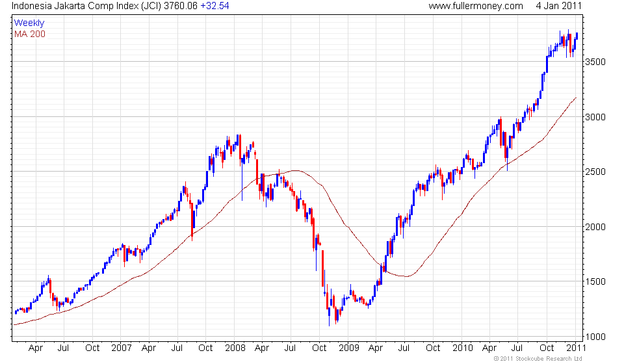The height and width of the screenshot is (364, 637).
Task: Click the 3500 price axis label
Action: (595, 62)
